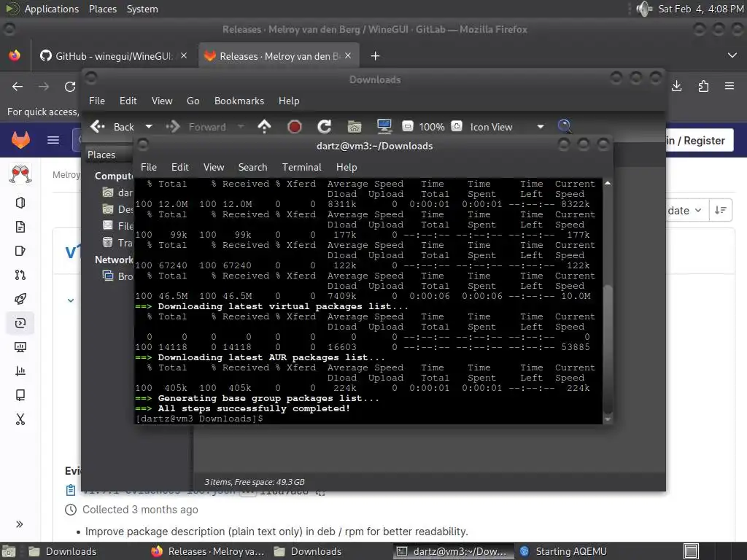Open File menu in Downloads file manager
This screenshot has height=560, width=747.
(x=97, y=101)
